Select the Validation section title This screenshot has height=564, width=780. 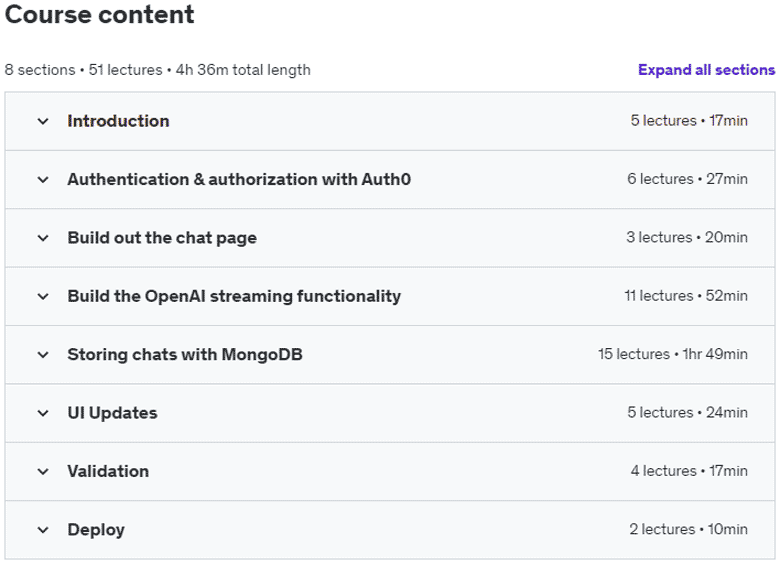[x=108, y=471]
